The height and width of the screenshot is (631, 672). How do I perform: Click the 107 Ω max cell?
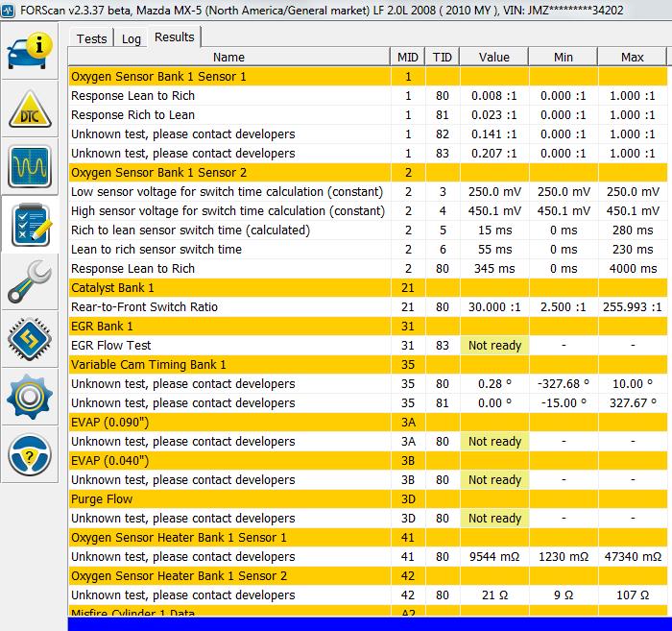[x=633, y=595]
